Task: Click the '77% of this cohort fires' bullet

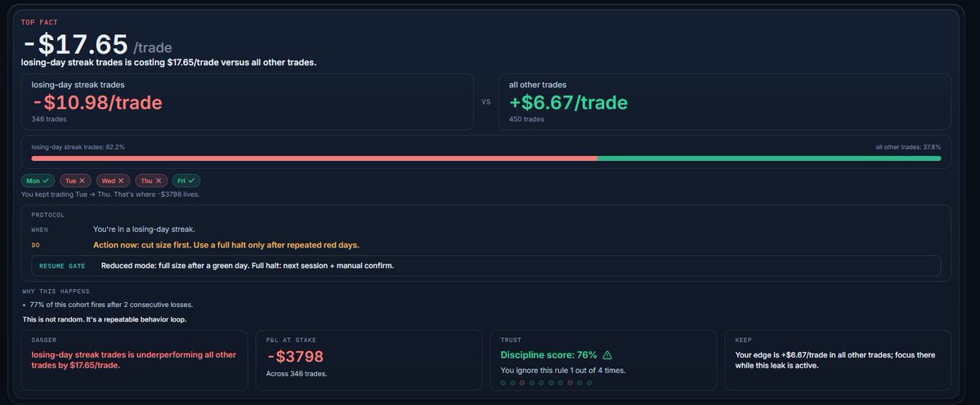Action: point(111,305)
